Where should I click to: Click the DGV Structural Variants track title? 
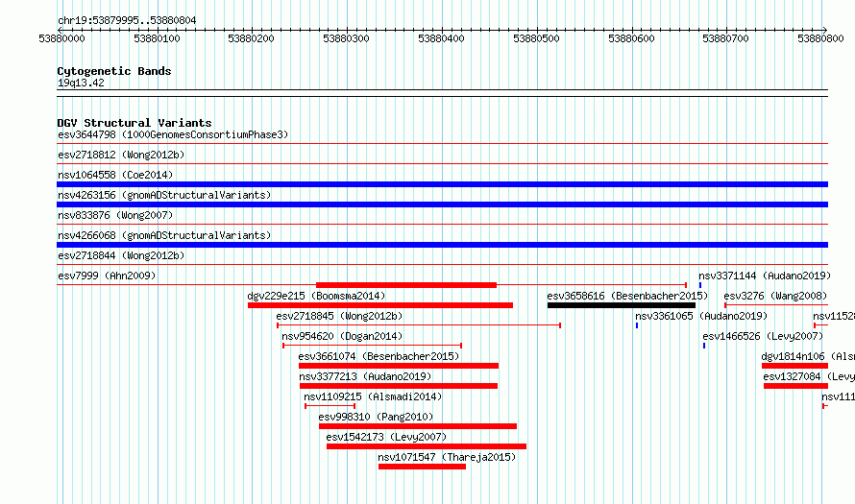134,123
